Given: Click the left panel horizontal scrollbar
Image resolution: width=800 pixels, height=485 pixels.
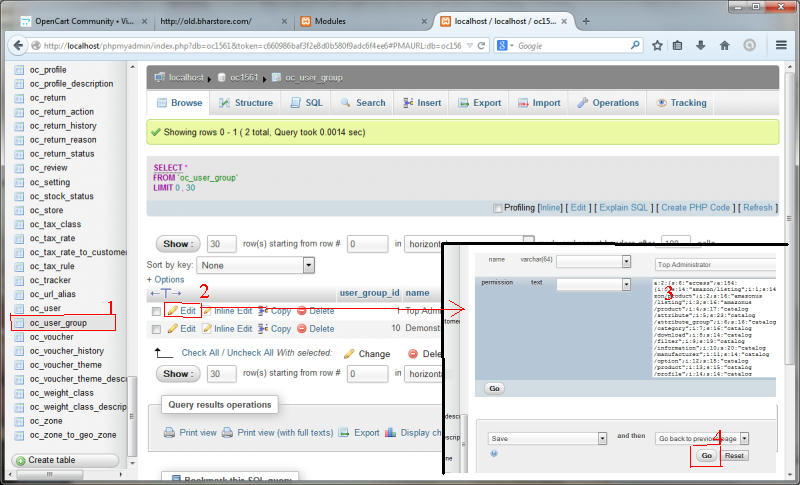Looking at the screenshot, I should click(50, 474).
